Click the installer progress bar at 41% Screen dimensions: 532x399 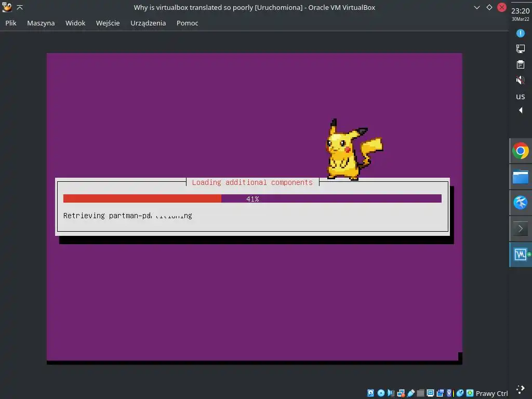tap(252, 199)
